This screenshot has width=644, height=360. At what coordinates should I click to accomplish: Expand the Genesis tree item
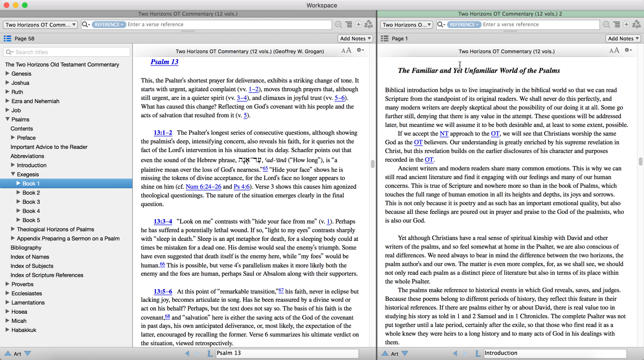[7, 73]
